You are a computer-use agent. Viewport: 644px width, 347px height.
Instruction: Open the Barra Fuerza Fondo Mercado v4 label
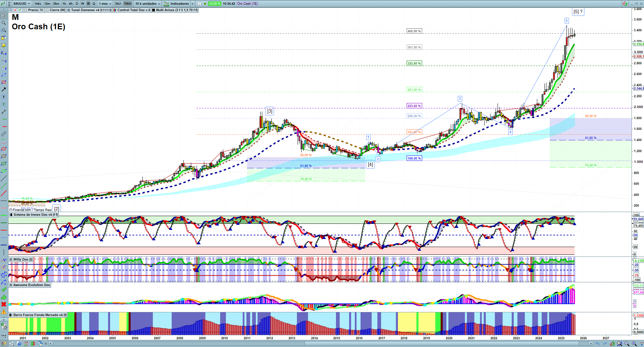(38, 315)
